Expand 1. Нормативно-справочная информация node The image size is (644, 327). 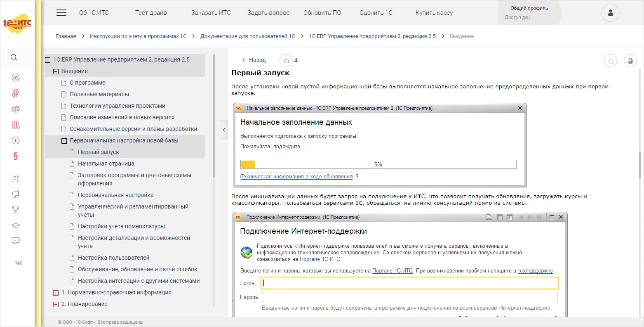pos(56,293)
